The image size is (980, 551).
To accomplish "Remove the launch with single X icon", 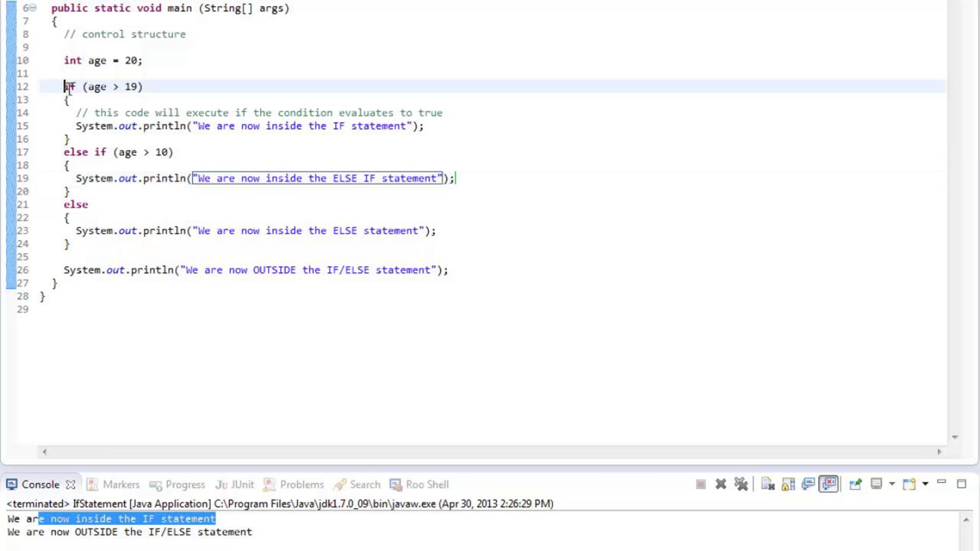I will coord(721,484).
